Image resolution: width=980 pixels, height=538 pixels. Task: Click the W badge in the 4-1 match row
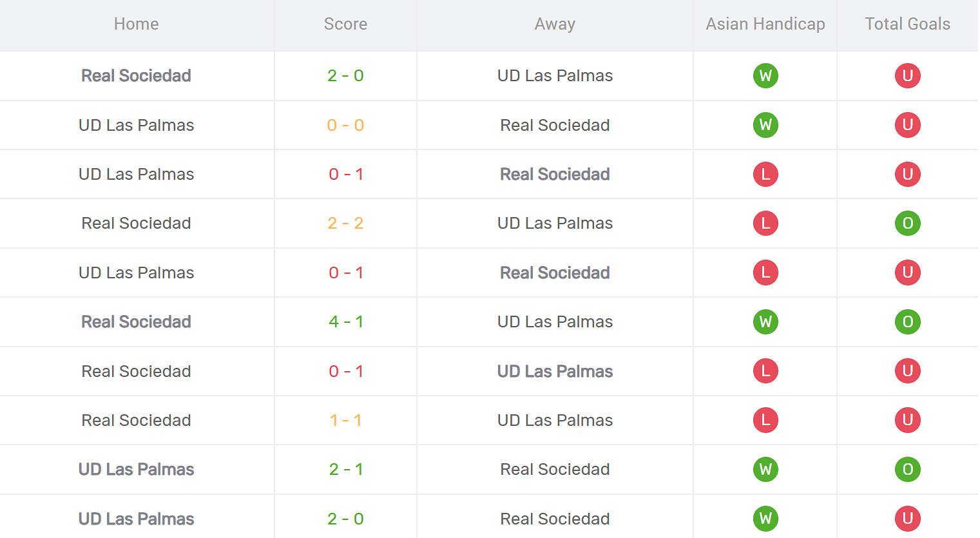(x=765, y=322)
